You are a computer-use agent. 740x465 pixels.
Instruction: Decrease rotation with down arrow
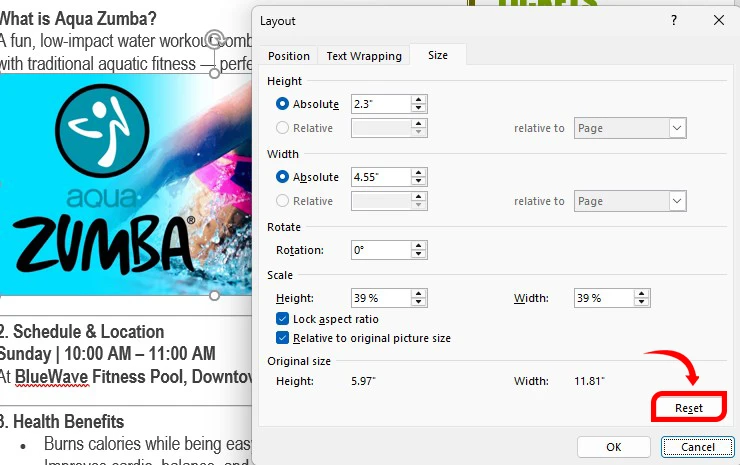419,255
